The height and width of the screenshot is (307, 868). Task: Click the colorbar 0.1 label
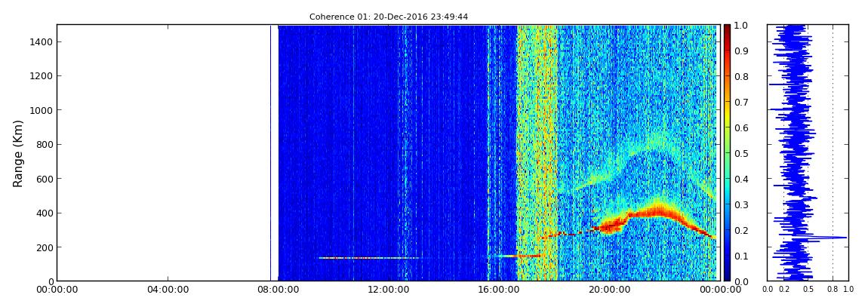coord(740,256)
